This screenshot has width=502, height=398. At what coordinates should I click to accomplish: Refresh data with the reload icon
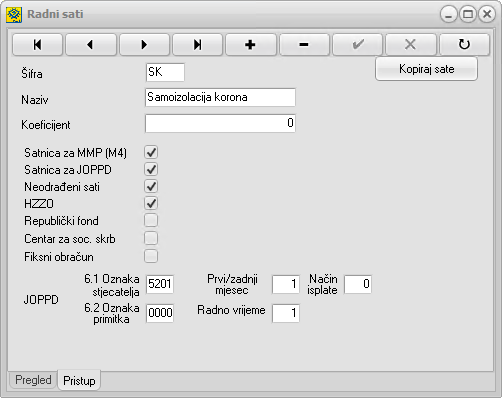point(464,44)
